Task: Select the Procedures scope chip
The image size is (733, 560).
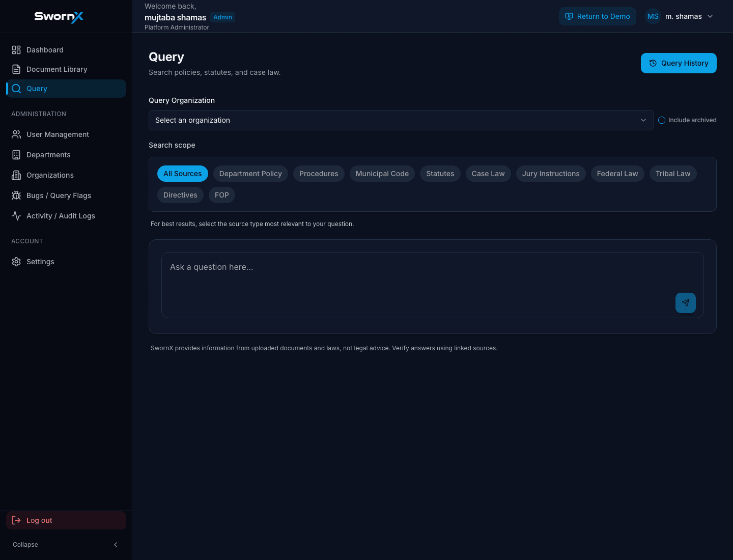Action: (x=319, y=174)
